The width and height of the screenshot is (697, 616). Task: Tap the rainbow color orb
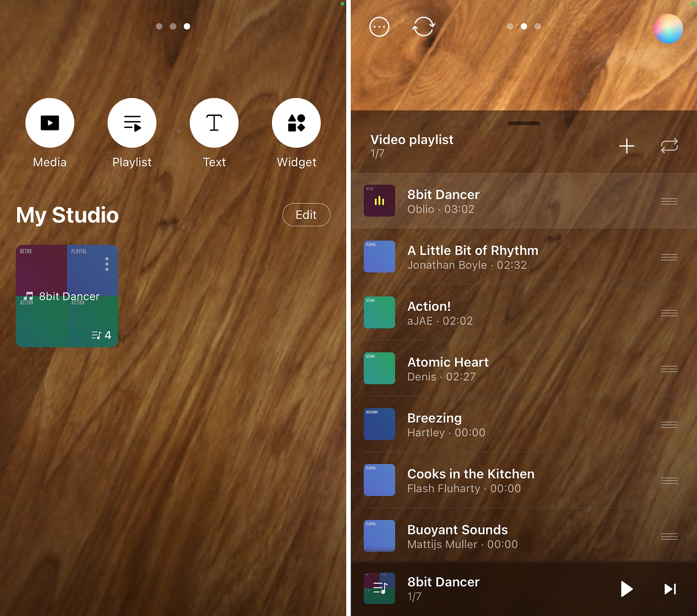click(x=668, y=29)
